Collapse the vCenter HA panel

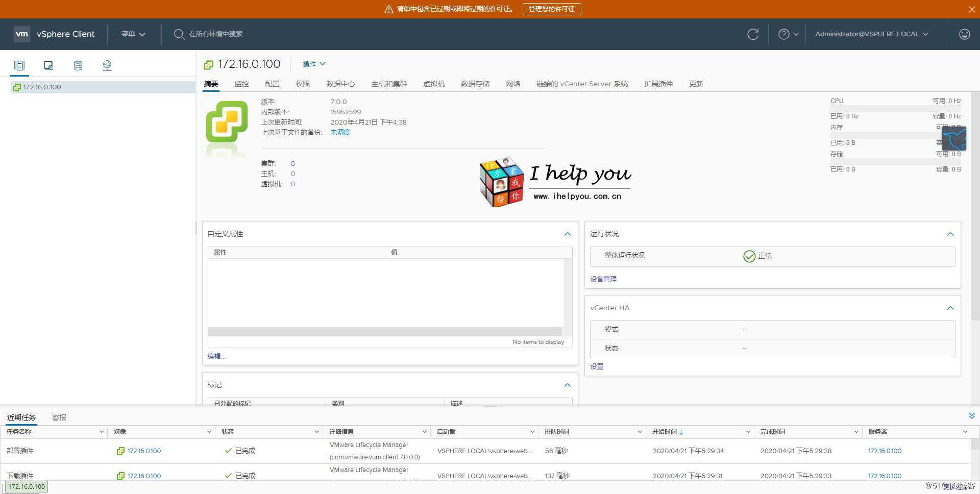click(x=950, y=308)
